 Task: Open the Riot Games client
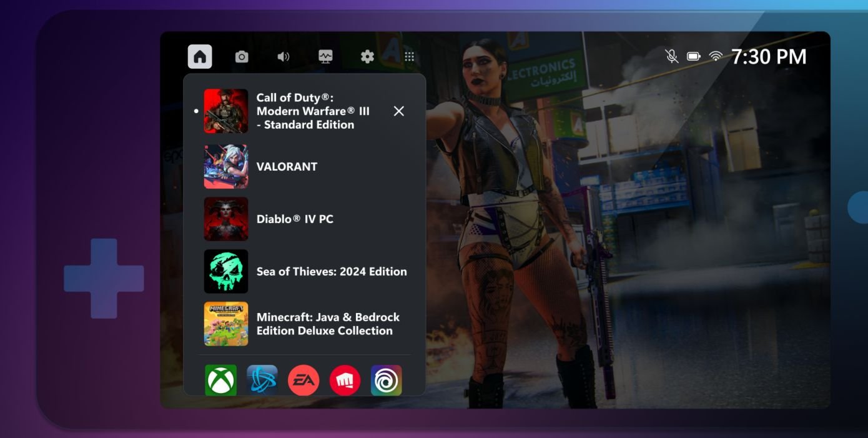(345, 379)
